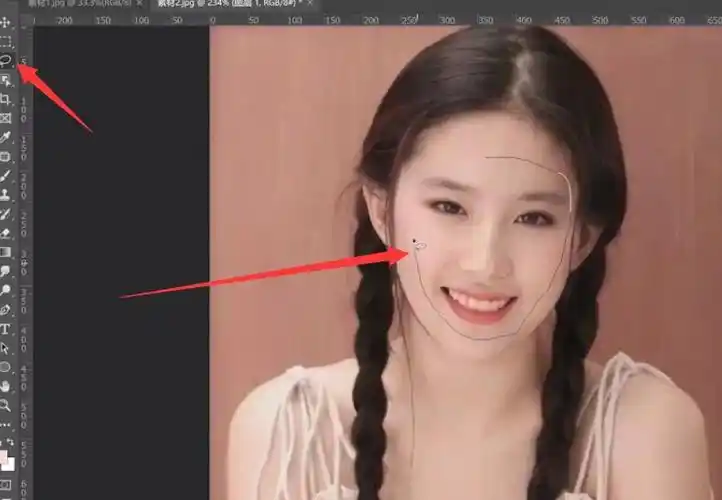Select the Dodge tool
This screenshot has width=722, height=500.
pos(6,290)
